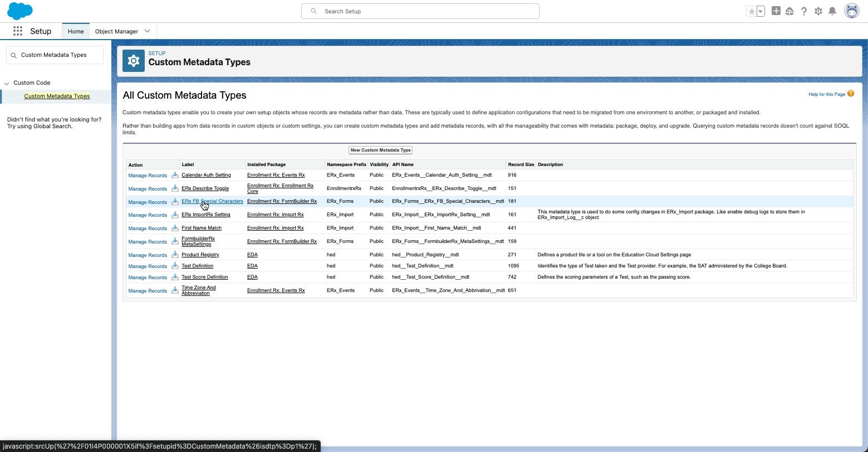Click the Salesforce cloud logo
Image resolution: width=868 pixels, height=452 pixels.
(20, 11)
